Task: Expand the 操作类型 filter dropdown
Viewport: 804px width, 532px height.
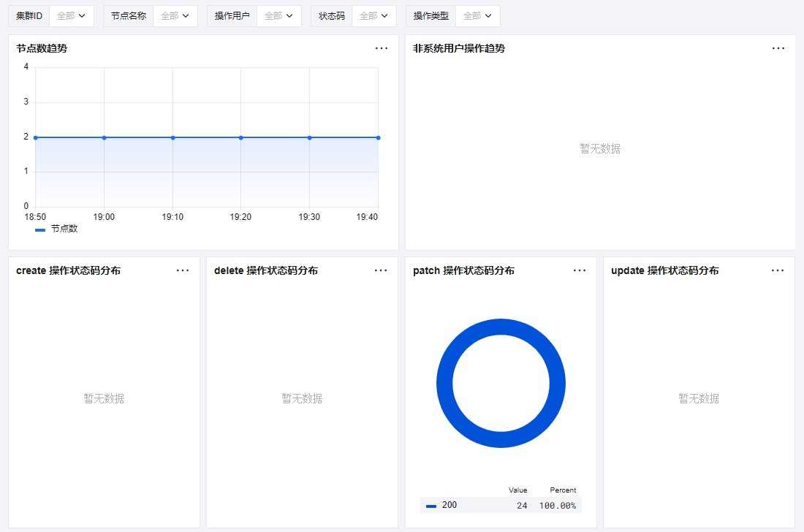Action: pyautogui.click(x=478, y=16)
